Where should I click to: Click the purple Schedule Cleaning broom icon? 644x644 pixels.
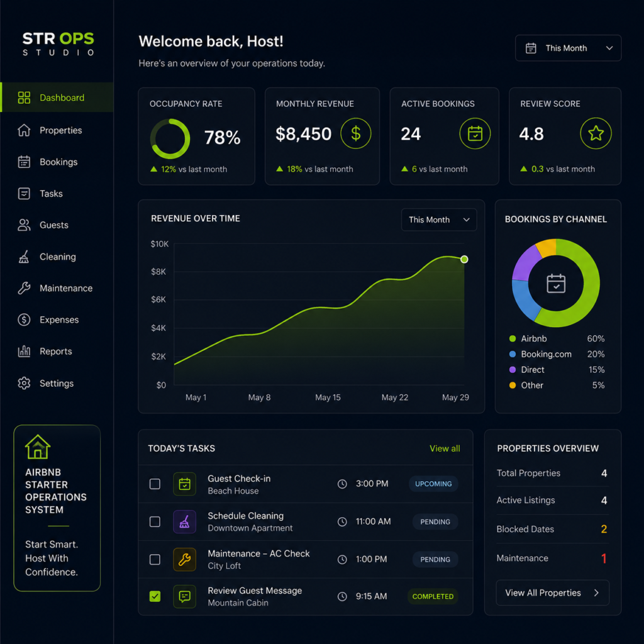[184, 521]
